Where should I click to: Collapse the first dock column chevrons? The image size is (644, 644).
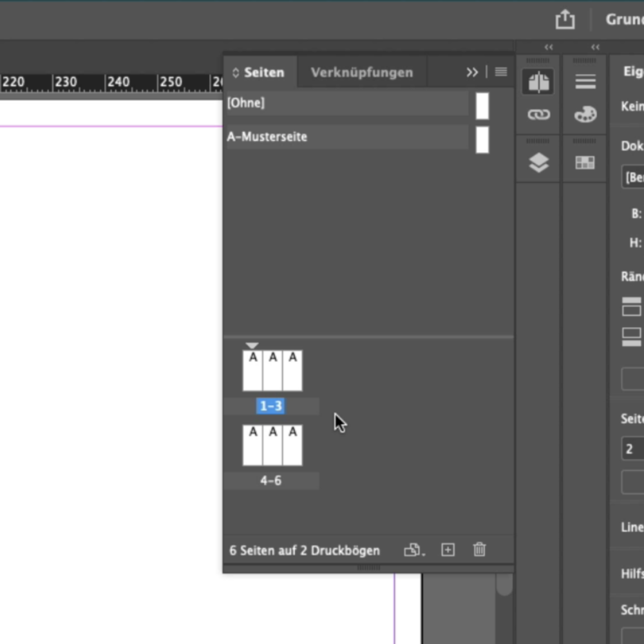point(549,47)
